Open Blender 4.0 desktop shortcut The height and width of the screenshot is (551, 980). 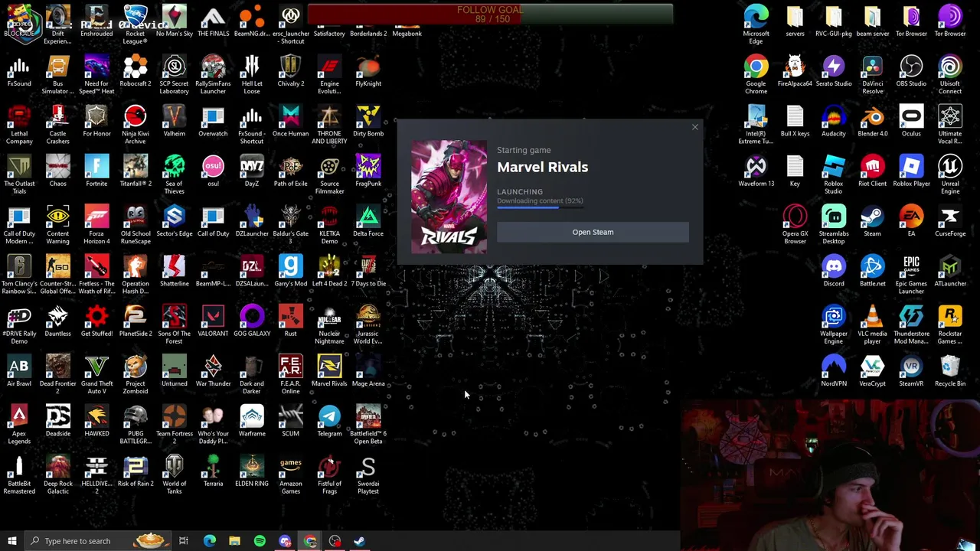click(872, 121)
